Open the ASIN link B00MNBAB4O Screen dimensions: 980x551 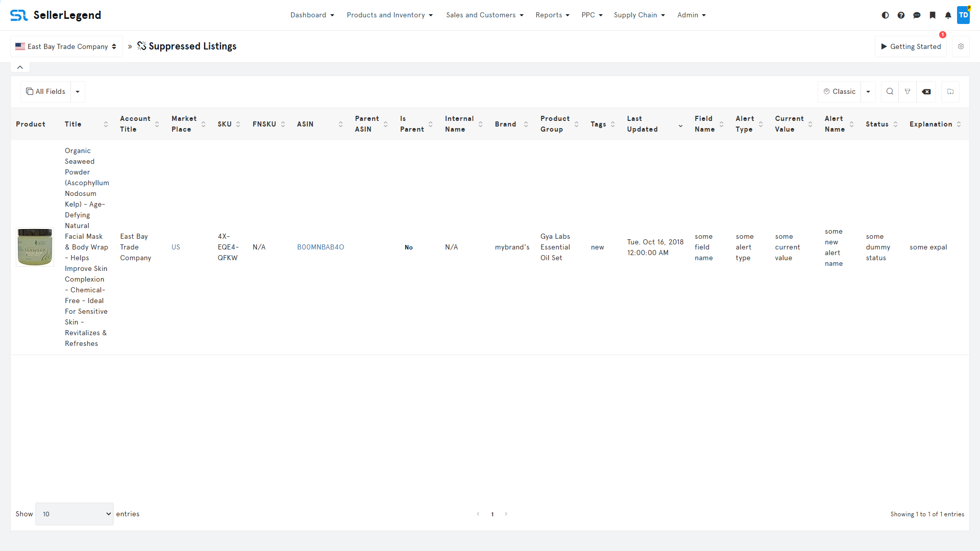tap(320, 247)
